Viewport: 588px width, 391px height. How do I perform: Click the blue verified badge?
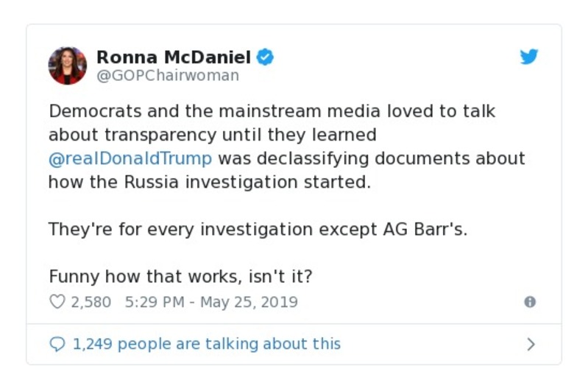265,57
